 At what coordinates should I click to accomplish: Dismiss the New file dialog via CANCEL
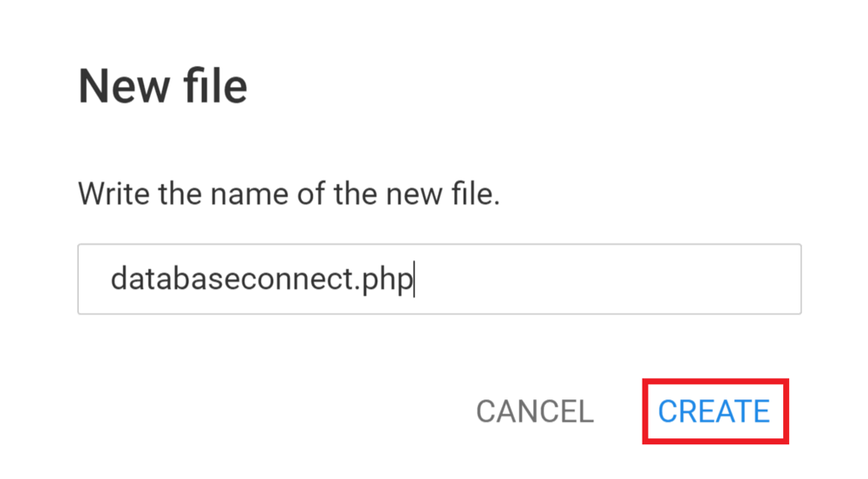click(535, 411)
